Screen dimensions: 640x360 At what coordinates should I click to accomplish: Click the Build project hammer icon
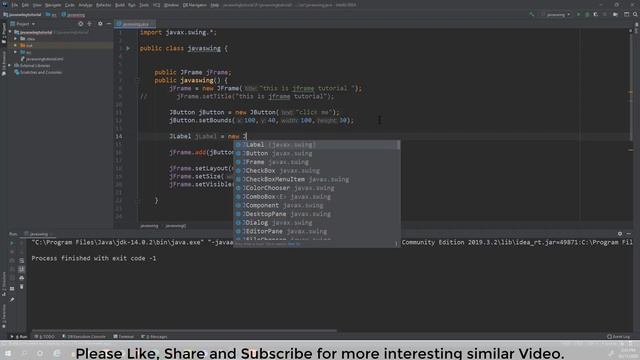531,14
